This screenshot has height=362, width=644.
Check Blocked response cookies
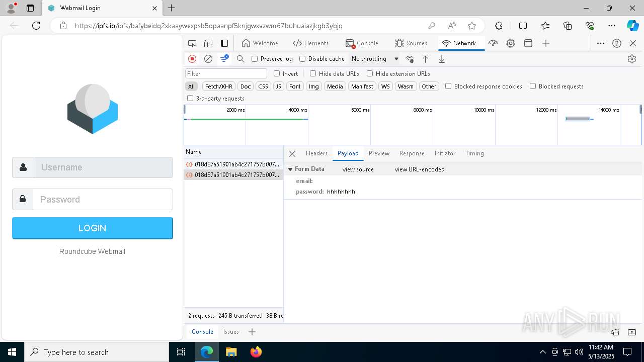pos(448,86)
